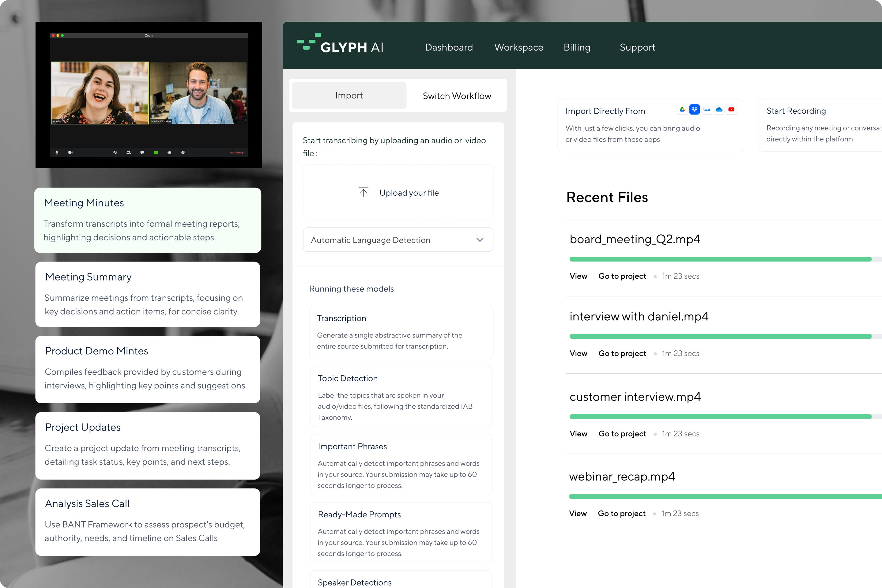Image resolution: width=882 pixels, height=588 pixels.
Task: Open the Workspace navigation menu
Action: coord(519,47)
